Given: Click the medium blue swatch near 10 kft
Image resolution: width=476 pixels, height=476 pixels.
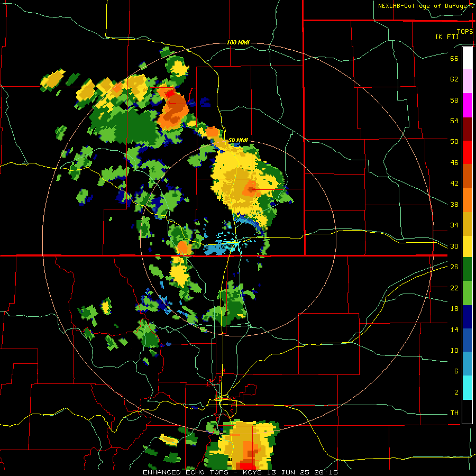Looking at the screenshot, I should point(467,340).
